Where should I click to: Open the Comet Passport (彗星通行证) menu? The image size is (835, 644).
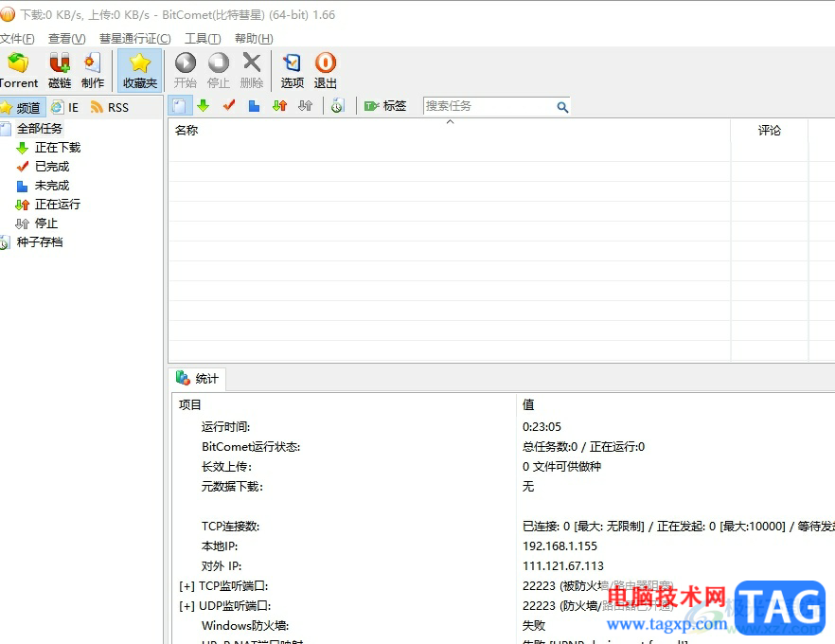click(x=134, y=39)
